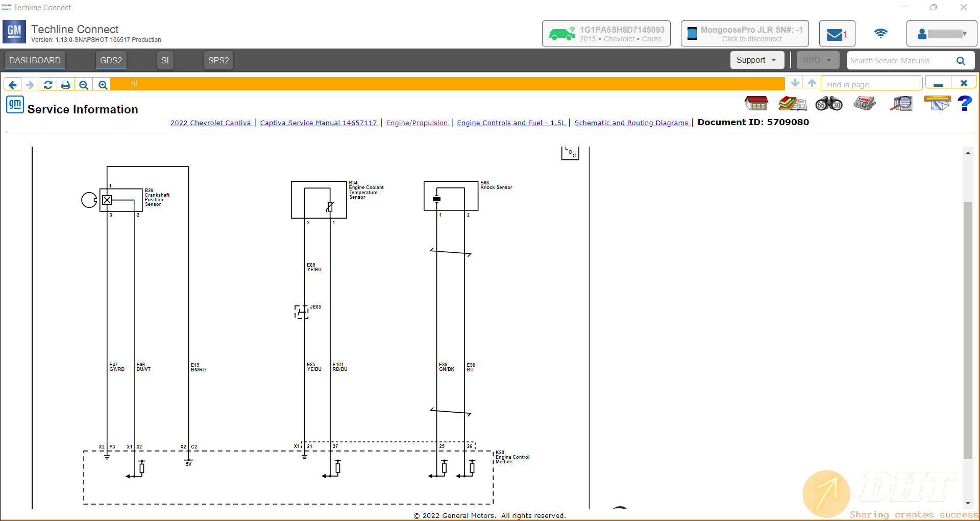Switch to the GDS2 tab
The image size is (980, 521).
(111, 60)
